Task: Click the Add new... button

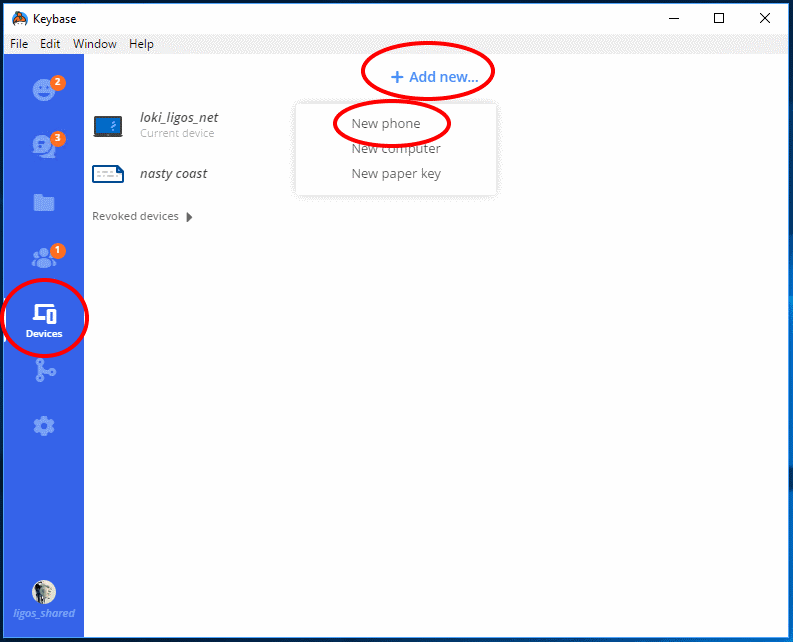Action: pyautogui.click(x=434, y=77)
